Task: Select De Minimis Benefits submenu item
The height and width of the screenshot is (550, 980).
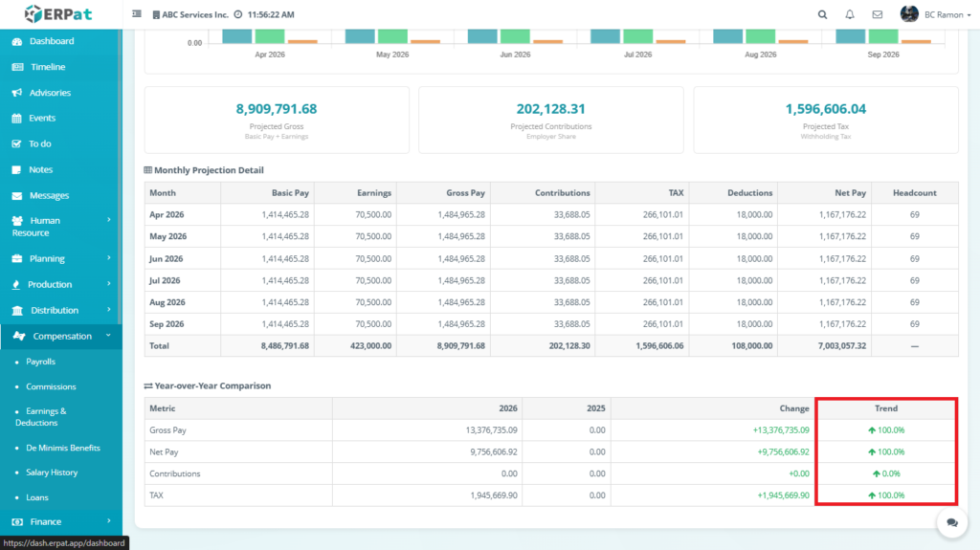Action: point(62,448)
